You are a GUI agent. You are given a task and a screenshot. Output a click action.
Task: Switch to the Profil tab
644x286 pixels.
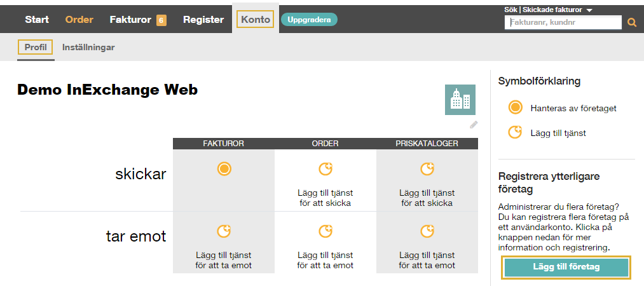point(36,47)
